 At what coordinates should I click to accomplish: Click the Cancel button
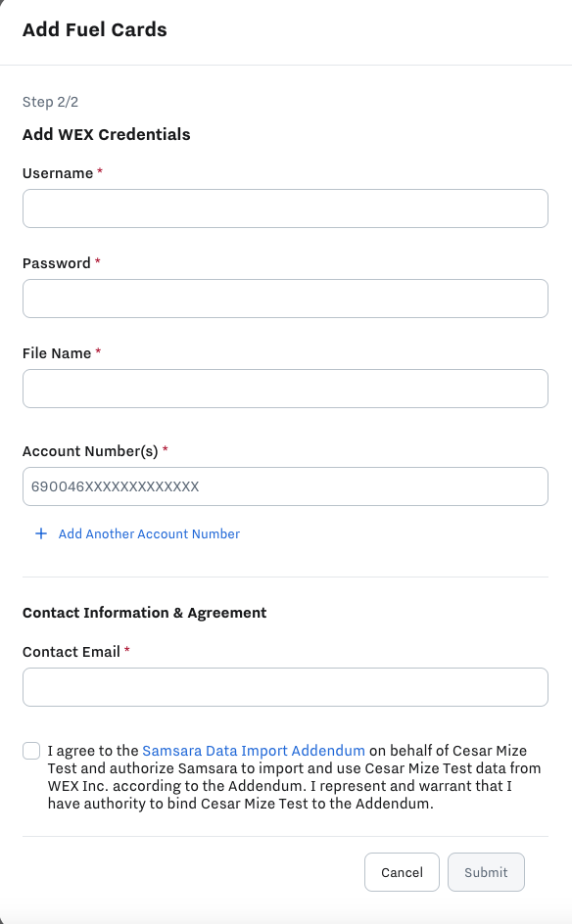[x=402, y=872]
